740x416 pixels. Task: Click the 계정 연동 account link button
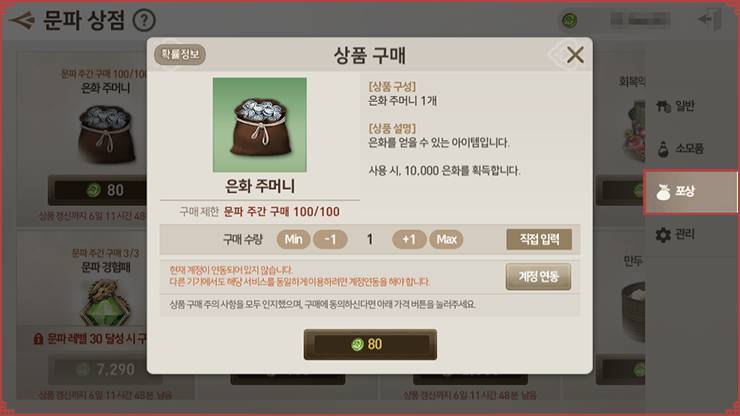click(538, 277)
